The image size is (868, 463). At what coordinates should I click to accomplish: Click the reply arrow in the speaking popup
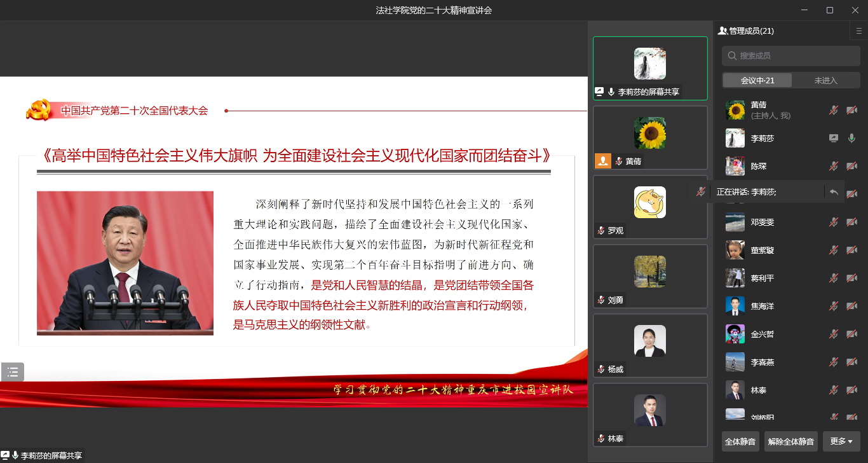[834, 192]
